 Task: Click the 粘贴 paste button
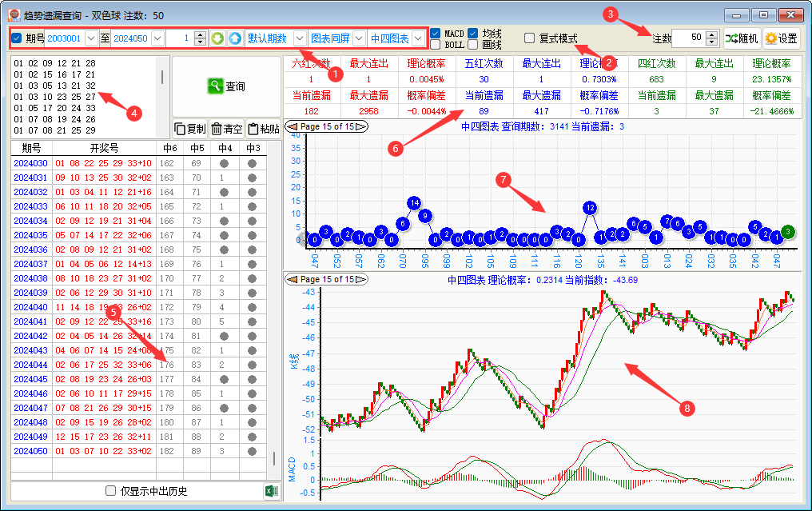(x=263, y=129)
